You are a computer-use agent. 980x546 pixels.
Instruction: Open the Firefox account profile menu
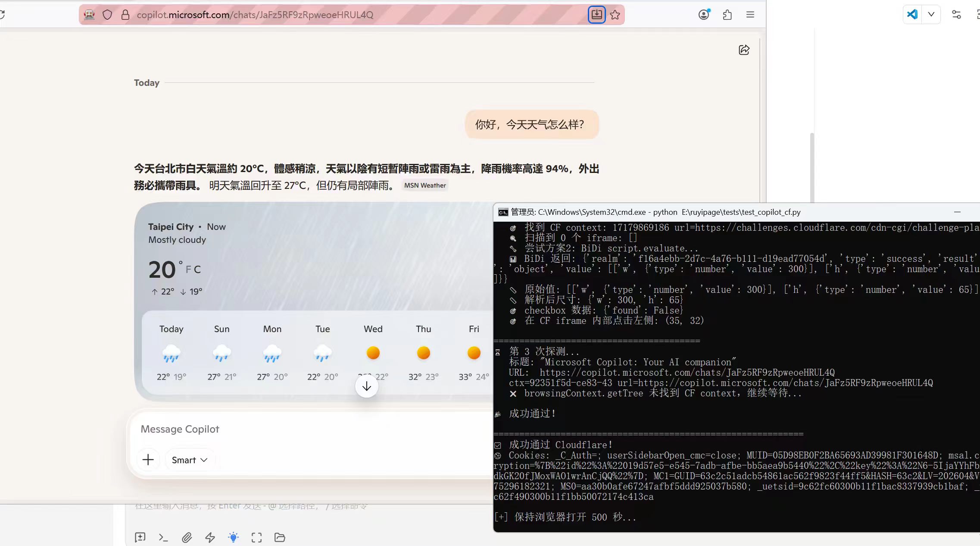(x=703, y=14)
